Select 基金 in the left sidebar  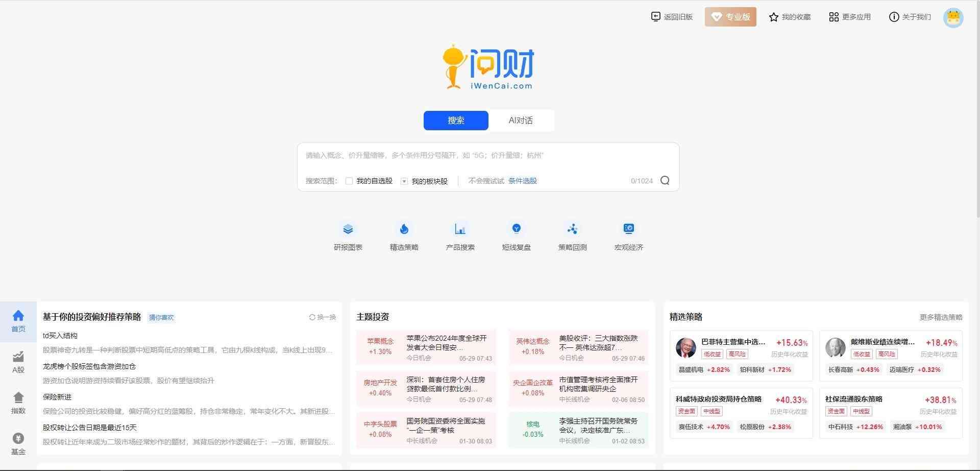point(18,442)
